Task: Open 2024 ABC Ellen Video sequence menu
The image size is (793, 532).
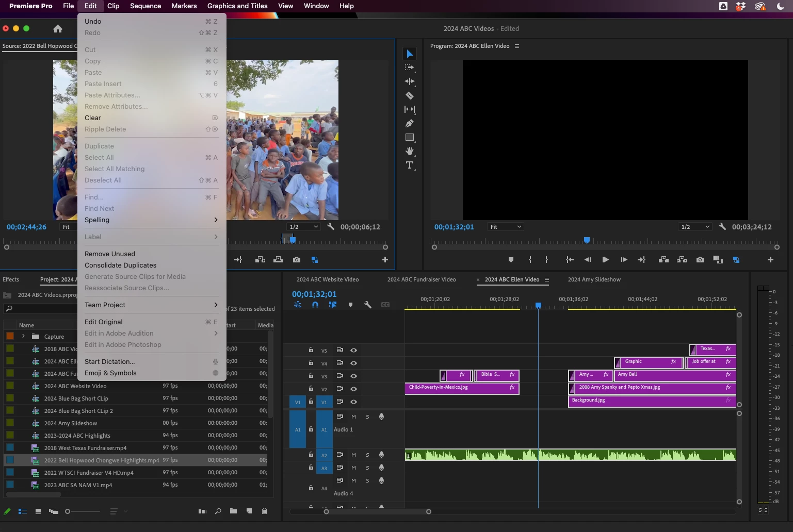Action: pos(547,279)
